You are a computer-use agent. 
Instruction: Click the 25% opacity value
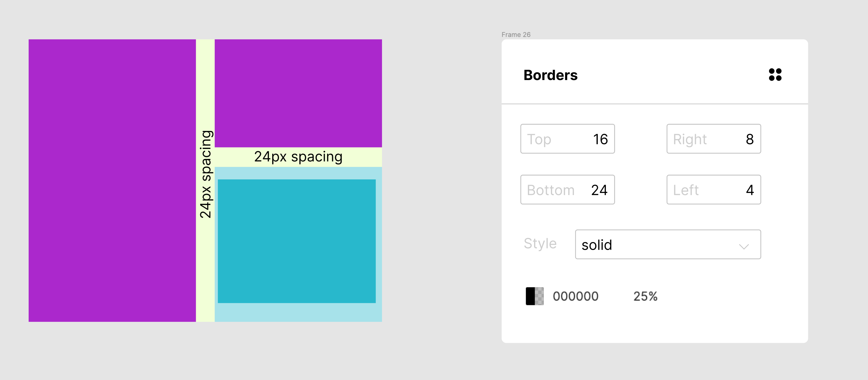tap(645, 296)
